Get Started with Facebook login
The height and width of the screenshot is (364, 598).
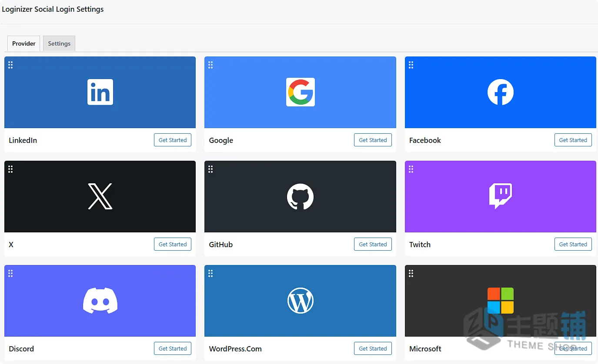pyautogui.click(x=573, y=140)
